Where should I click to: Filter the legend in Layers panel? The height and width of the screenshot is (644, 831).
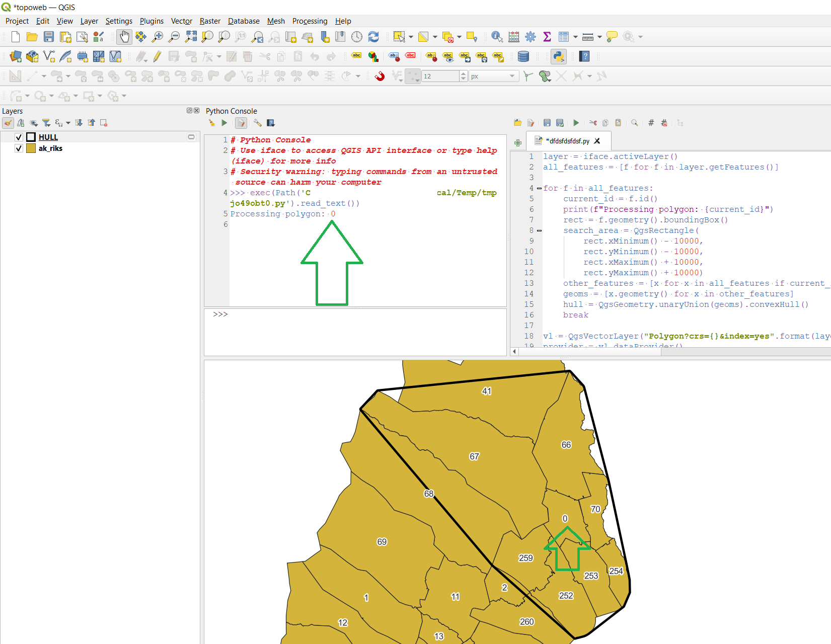click(46, 123)
